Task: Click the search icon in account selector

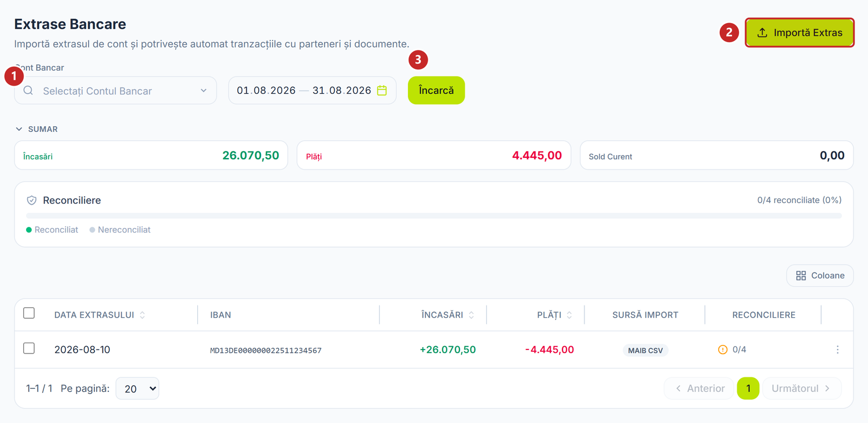Action: [28, 91]
